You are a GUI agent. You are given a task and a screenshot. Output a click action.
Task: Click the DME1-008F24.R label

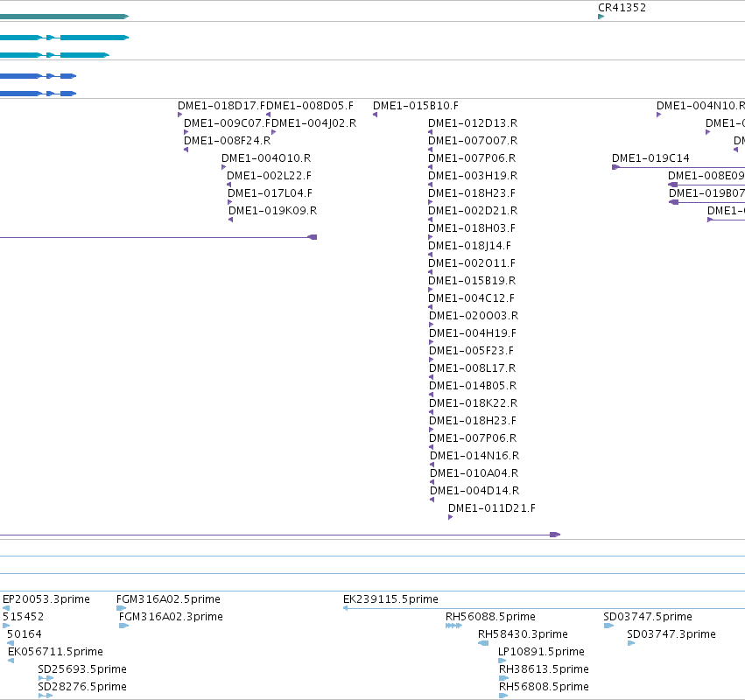[227, 141]
